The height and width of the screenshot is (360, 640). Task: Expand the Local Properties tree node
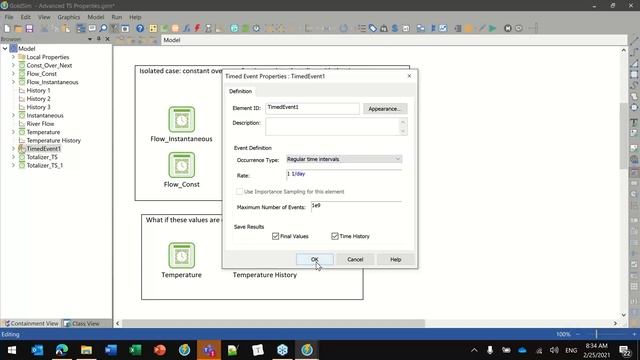13,57
